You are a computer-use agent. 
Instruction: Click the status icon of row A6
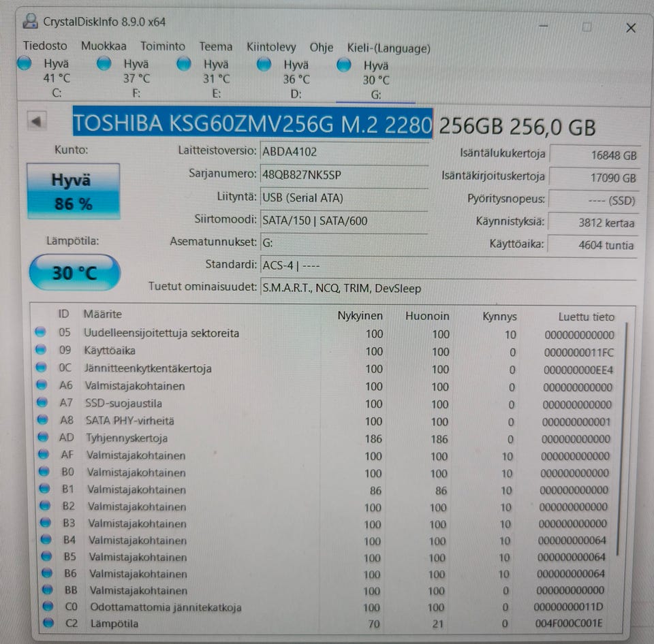[x=42, y=385]
